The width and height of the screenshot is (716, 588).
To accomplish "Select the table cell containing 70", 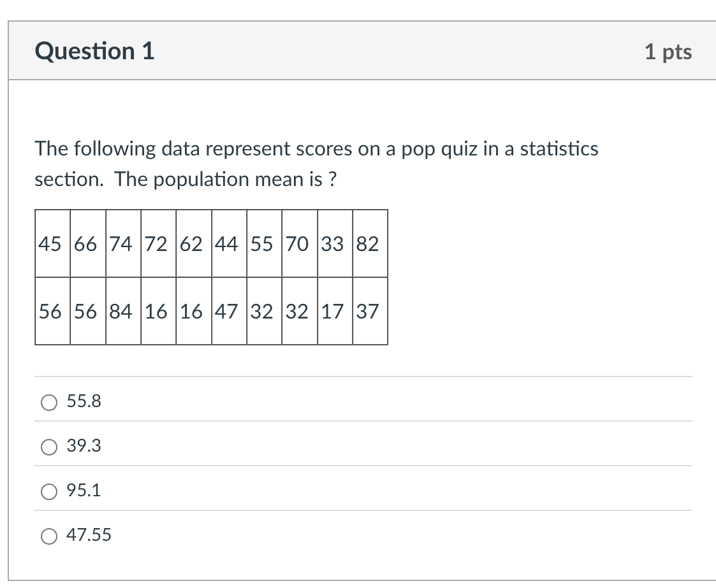I will click(299, 243).
